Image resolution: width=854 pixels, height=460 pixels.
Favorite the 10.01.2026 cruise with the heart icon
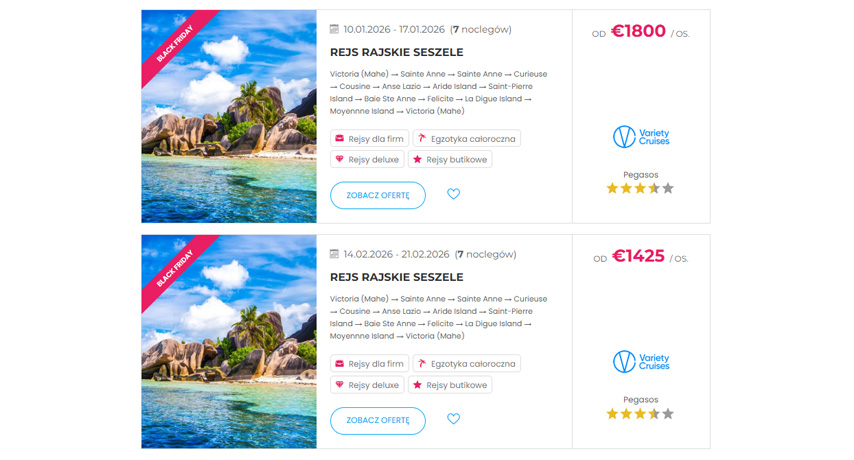coord(453,194)
